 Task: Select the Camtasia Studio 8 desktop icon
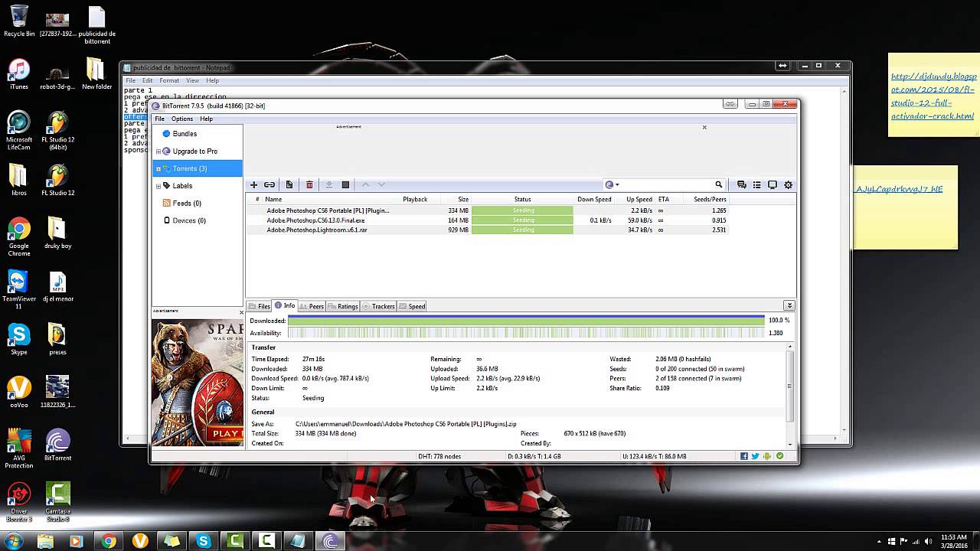coord(57,501)
